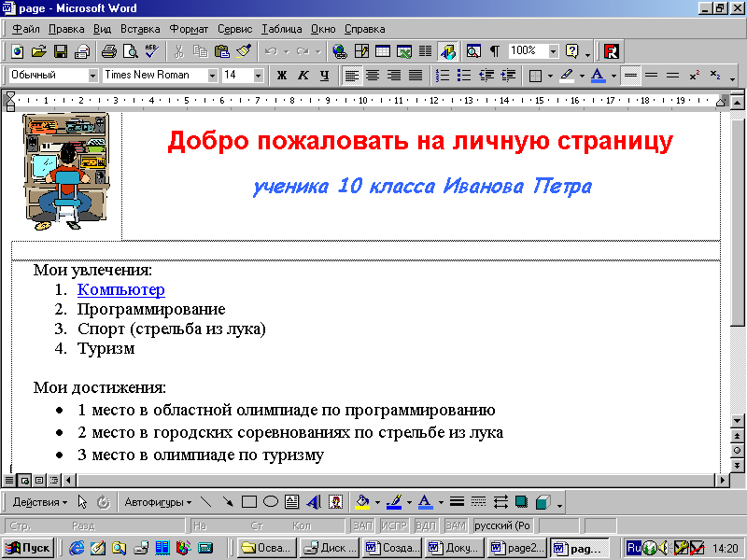Open highlight color dropdown arrow
Screen dimensions: 747x560
click(582, 76)
